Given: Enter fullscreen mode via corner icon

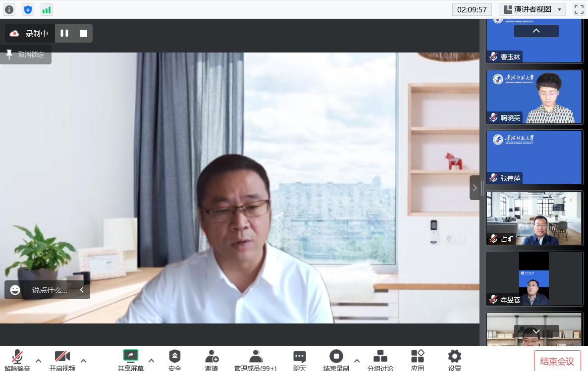Looking at the screenshot, I should (579, 9).
